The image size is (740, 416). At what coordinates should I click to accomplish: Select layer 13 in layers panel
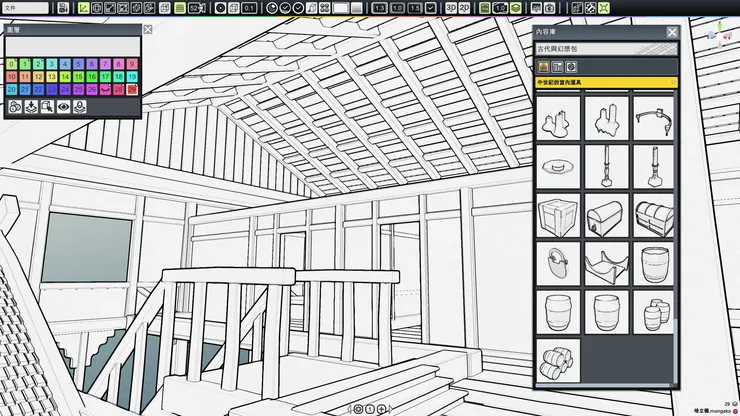pos(52,76)
